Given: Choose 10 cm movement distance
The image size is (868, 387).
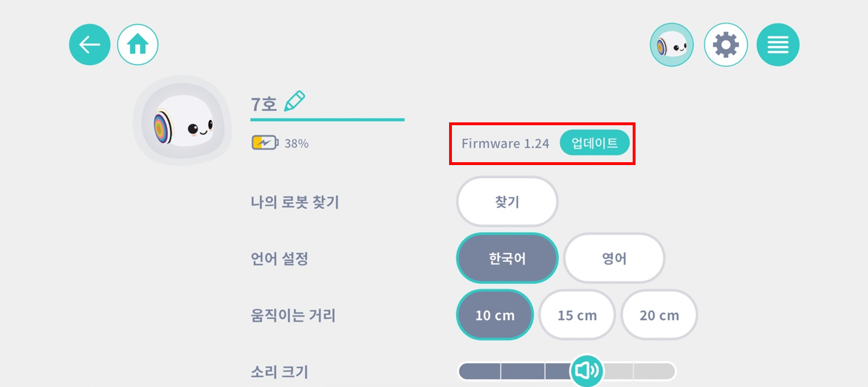Looking at the screenshot, I should [x=495, y=315].
